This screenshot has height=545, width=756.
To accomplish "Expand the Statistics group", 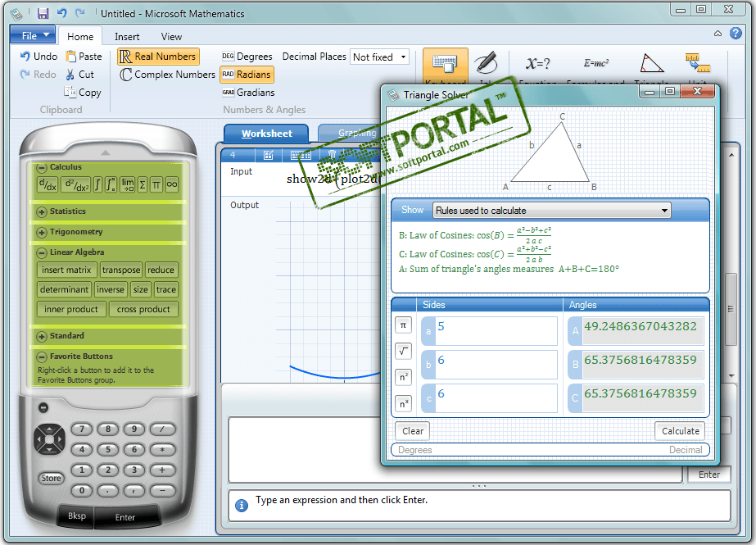I will (x=42, y=211).
